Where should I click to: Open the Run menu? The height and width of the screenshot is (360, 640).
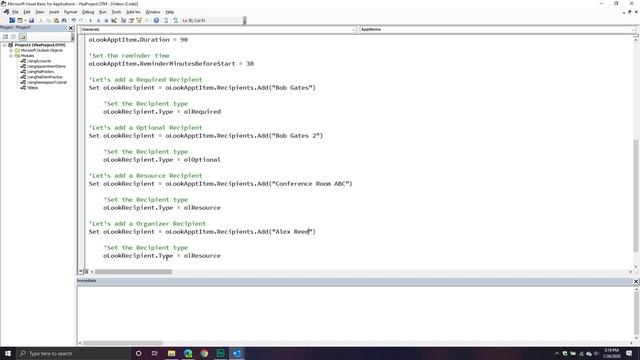coord(103,12)
